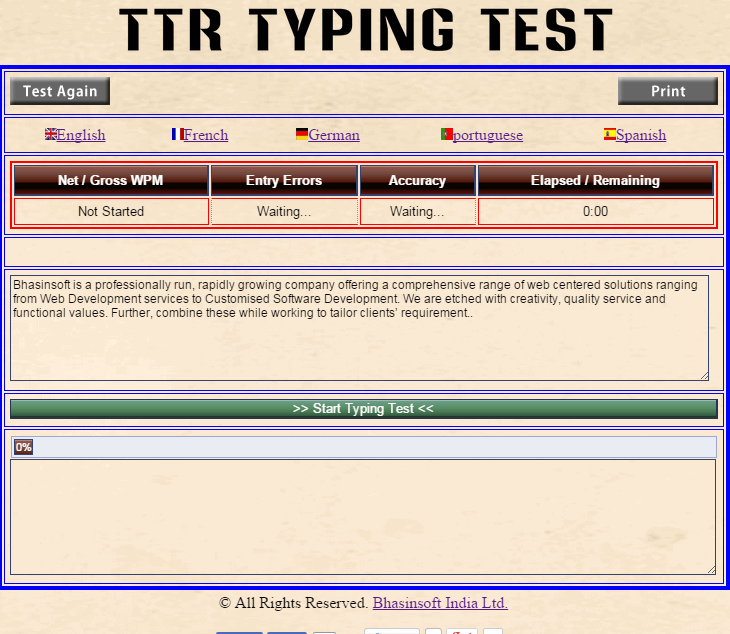Choose the Spanish language link
730x634 pixels.
(641, 135)
